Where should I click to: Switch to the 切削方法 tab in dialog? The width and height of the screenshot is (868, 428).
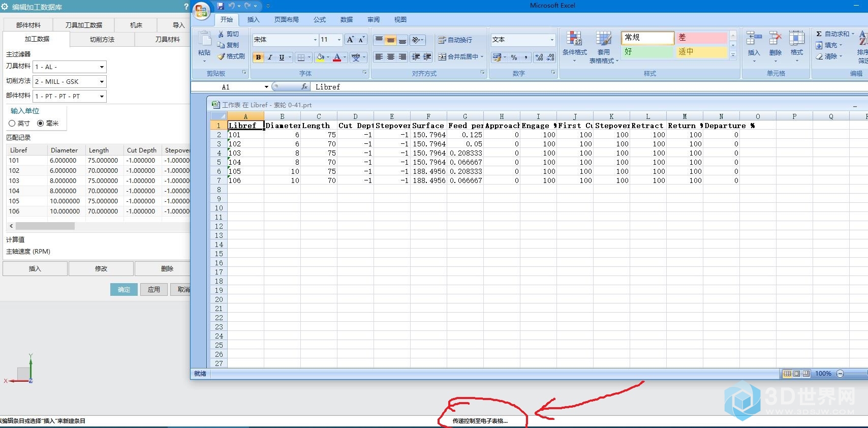pos(102,40)
